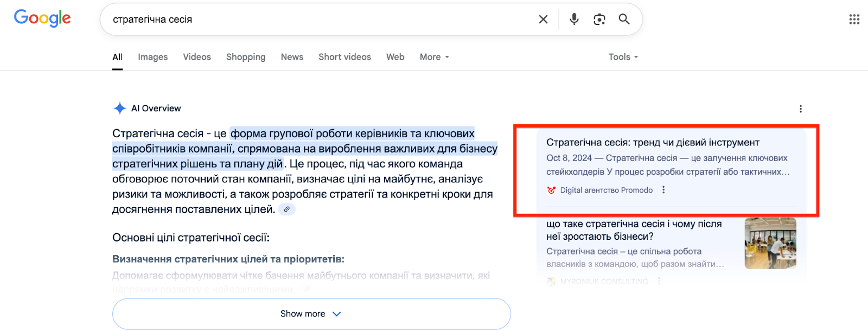Switch to the Videos tab
Image resolution: width=868 pixels, height=331 pixels.
click(197, 57)
